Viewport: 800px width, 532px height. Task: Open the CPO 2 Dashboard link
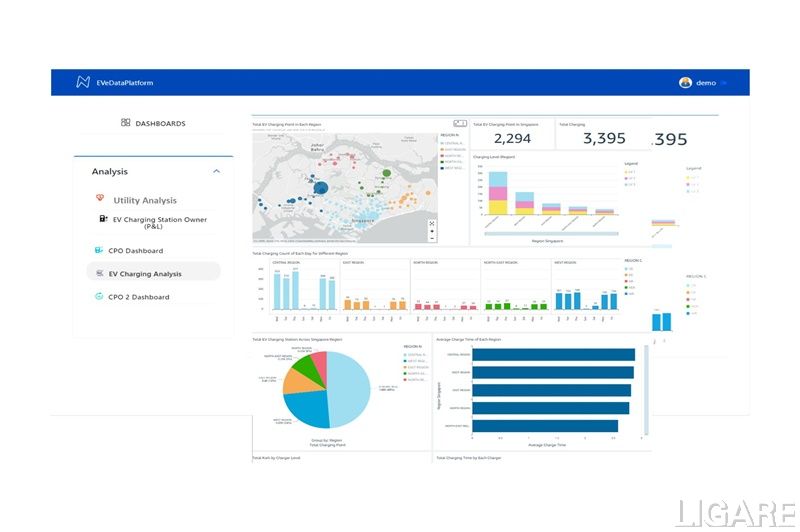tap(138, 297)
